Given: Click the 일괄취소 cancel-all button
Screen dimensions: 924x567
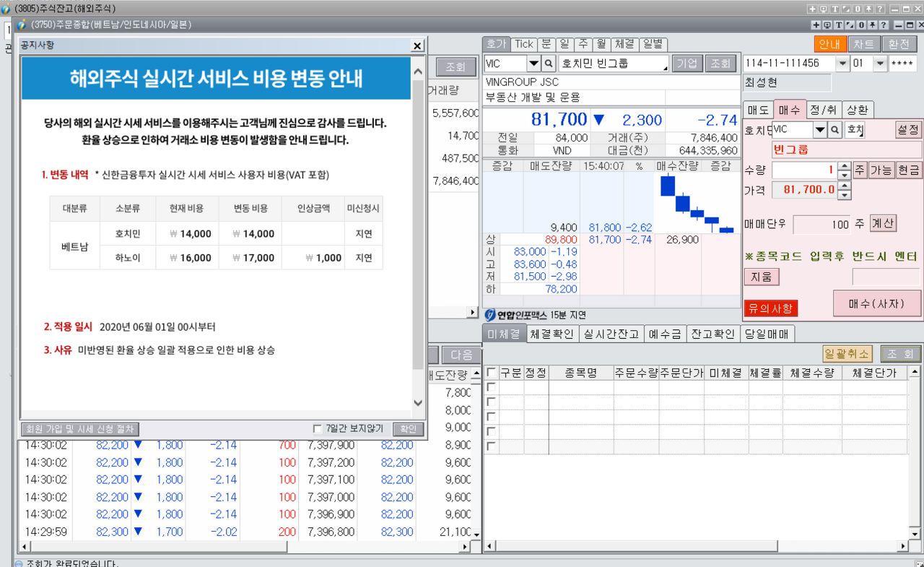Looking at the screenshot, I should point(847,354).
